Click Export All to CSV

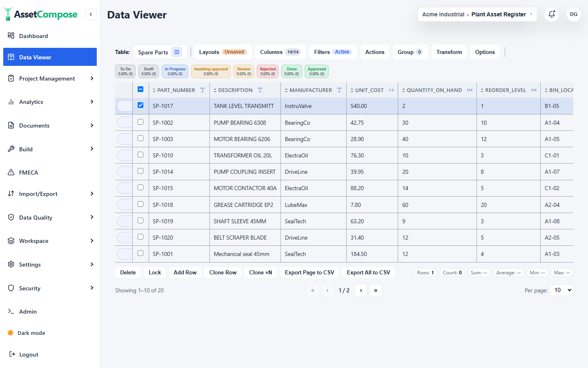coord(368,272)
